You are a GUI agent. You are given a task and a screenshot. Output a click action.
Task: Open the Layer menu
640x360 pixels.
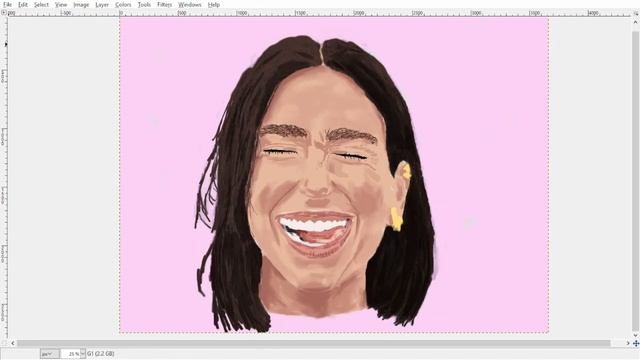[102, 4]
